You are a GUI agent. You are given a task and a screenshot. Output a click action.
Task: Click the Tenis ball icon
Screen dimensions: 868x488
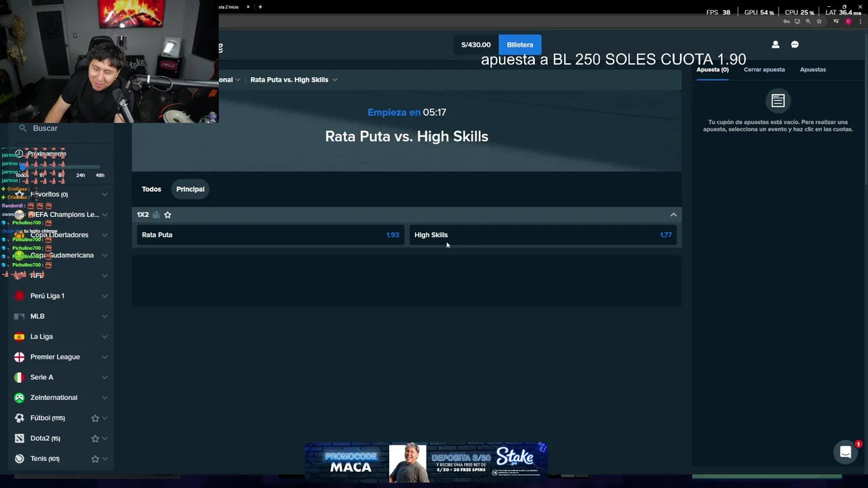point(19,459)
